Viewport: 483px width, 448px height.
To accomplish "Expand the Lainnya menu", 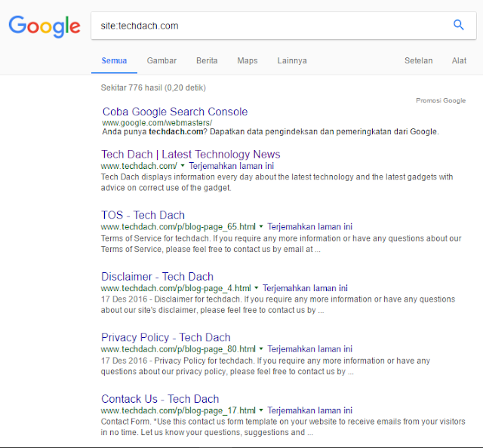I will 292,60.
